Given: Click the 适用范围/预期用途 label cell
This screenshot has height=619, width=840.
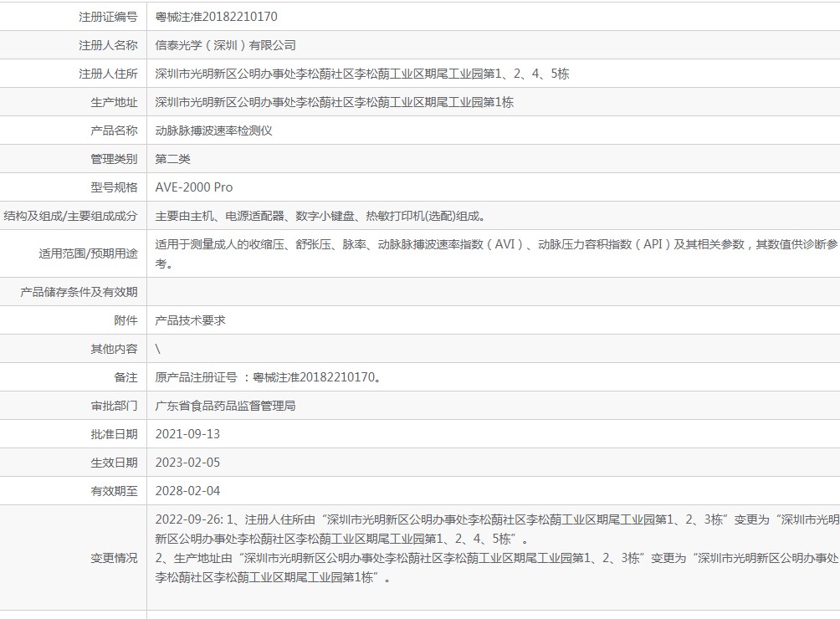Looking at the screenshot, I should point(88,253).
